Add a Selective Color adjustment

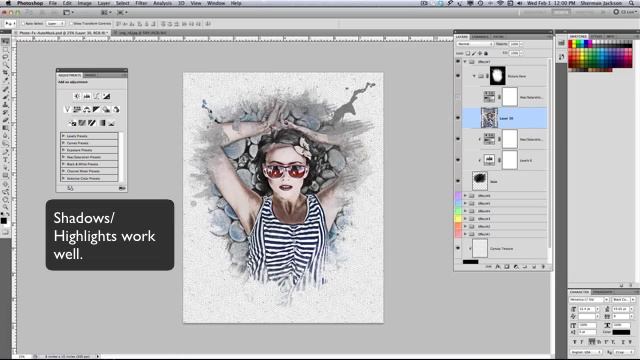pos(111,123)
